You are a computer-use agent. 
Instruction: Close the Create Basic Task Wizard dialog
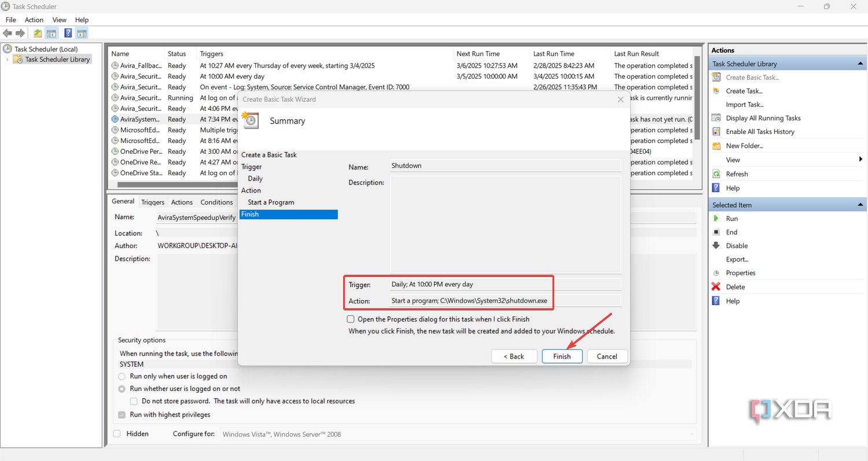(620, 99)
